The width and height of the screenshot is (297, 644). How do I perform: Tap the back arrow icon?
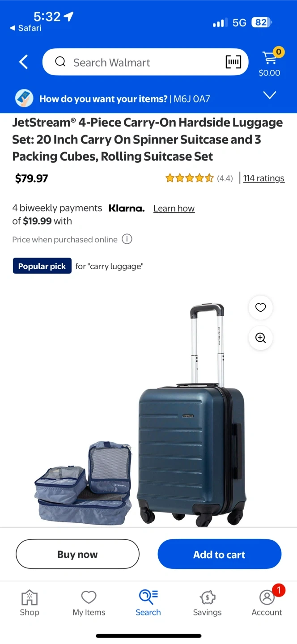coord(23,62)
